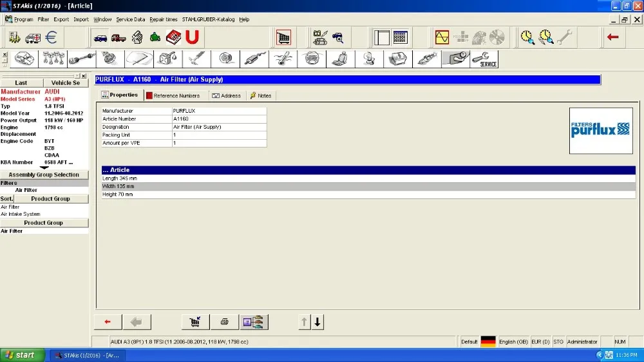Switch to grid table layout view
Image resolution: width=644 pixels, height=362 pixels.
click(x=400, y=37)
